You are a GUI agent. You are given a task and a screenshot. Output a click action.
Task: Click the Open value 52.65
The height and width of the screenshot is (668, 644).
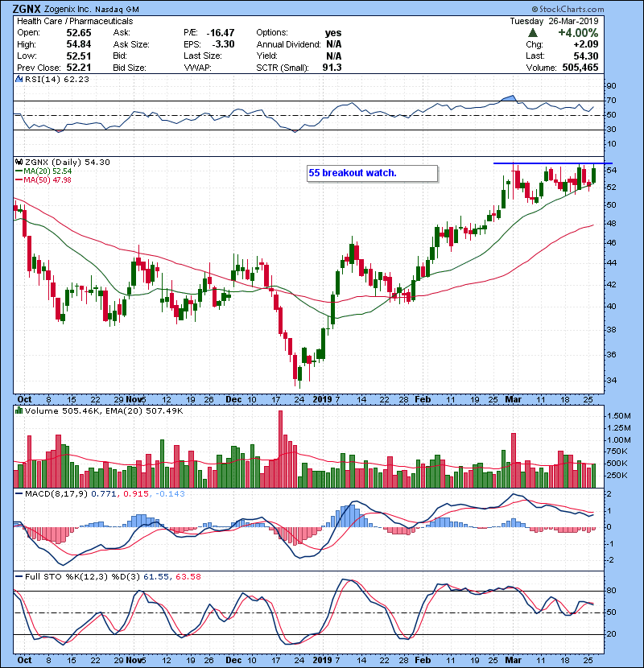78,33
